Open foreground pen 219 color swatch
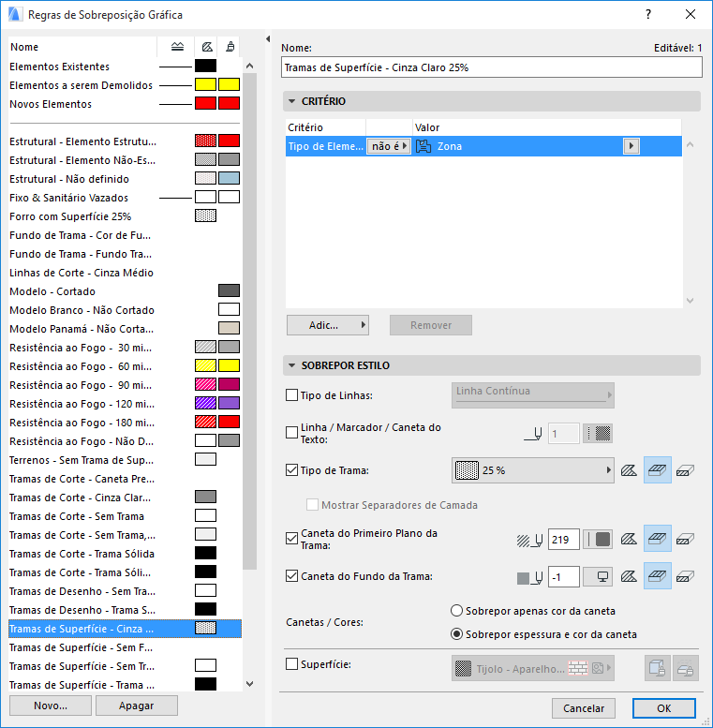Image resolution: width=713 pixels, height=728 pixels. (598, 539)
